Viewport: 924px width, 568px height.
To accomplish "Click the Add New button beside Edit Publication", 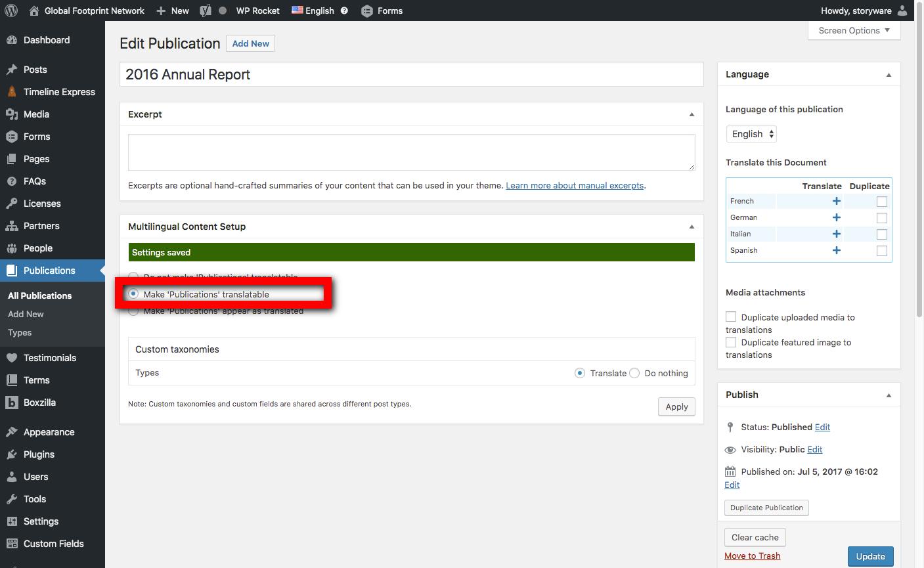I will (250, 43).
